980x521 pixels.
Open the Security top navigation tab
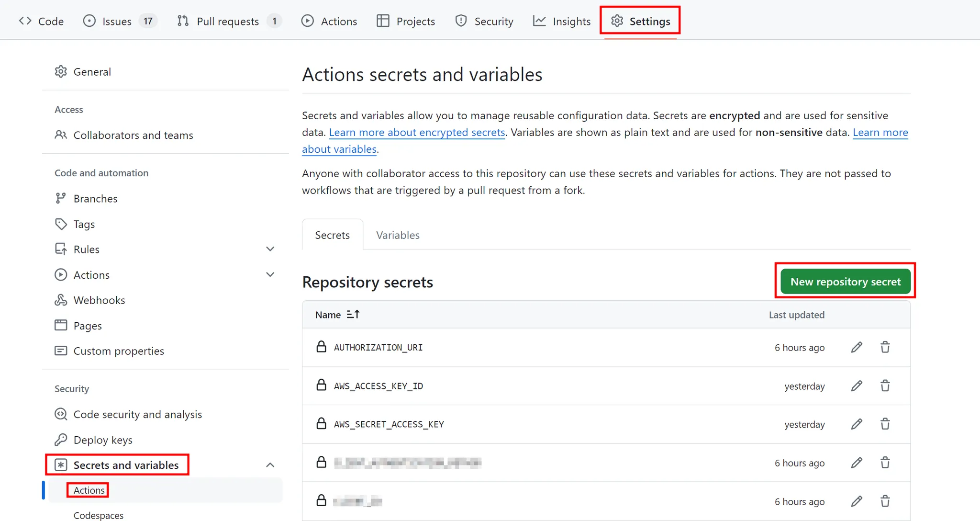[x=484, y=21]
